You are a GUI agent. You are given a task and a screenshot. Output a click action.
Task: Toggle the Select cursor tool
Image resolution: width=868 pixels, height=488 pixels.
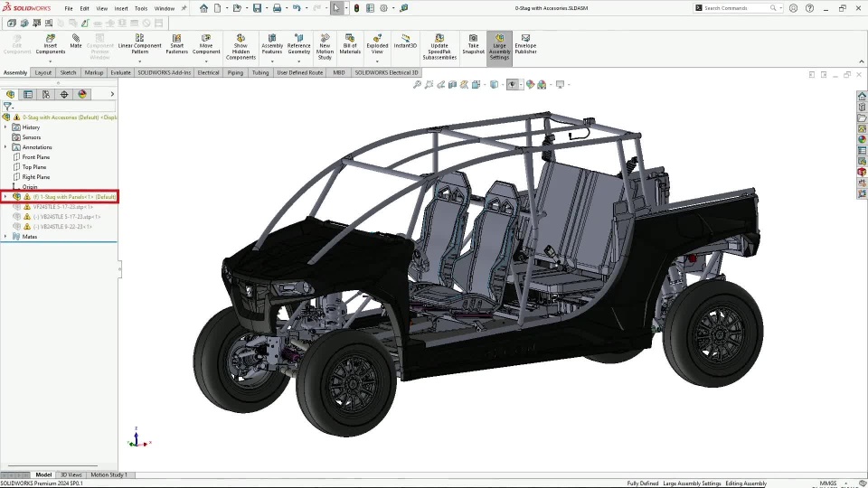(x=336, y=8)
